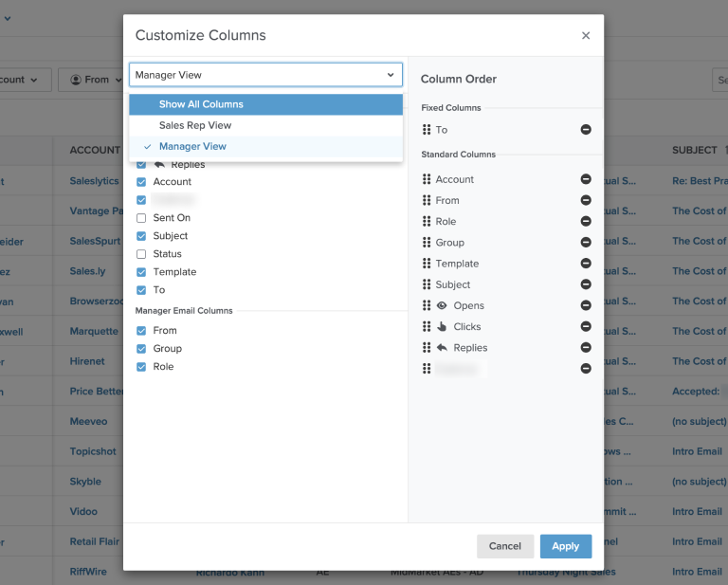Screen dimensions: 728x585
Task: Remove the Account column from column order
Action: point(586,179)
